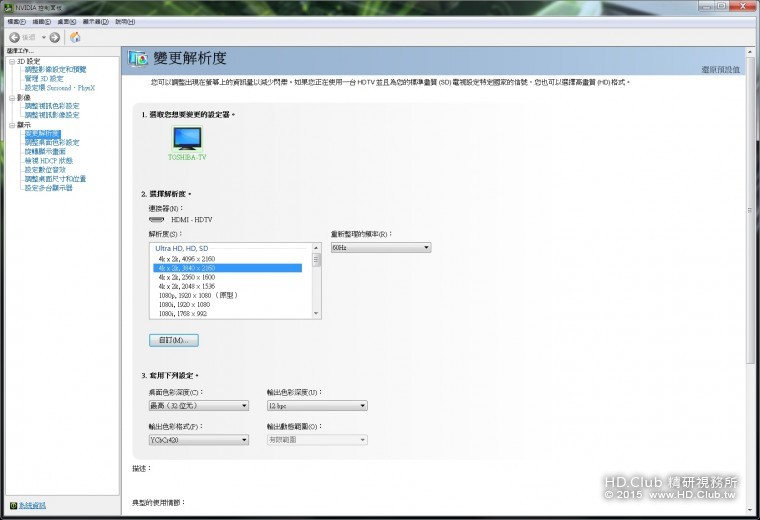Click the TOSHIBA-TV label
The image size is (760, 520).
coord(187,157)
